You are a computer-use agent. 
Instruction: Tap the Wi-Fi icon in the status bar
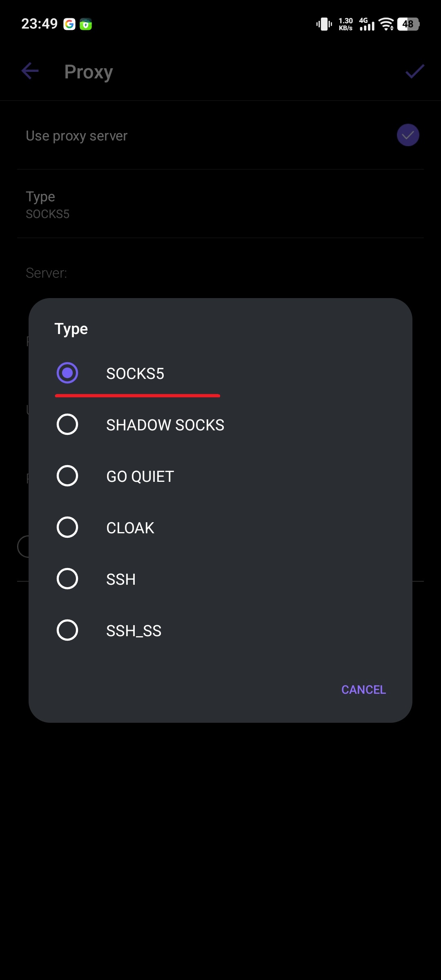pyautogui.click(x=387, y=24)
